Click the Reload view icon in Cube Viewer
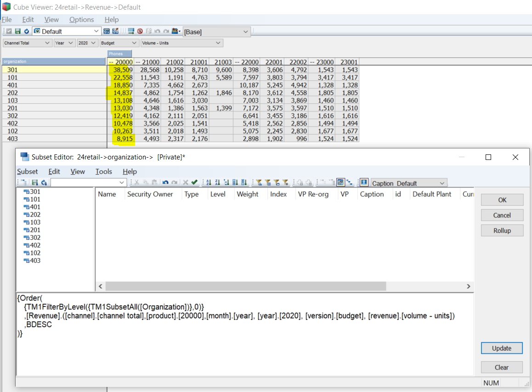Image resolution: width=532 pixels, height=392 pixels. click(x=27, y=31)
